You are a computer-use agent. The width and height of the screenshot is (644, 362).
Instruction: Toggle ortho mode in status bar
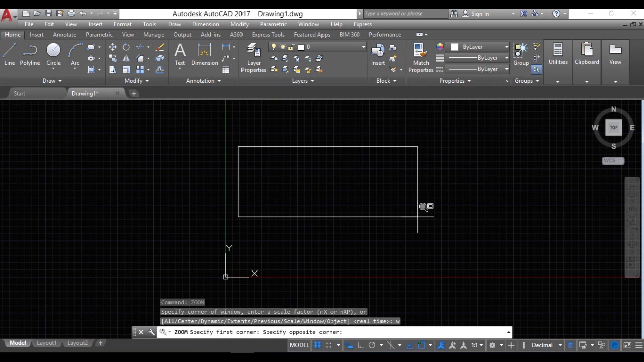(360, 345)
